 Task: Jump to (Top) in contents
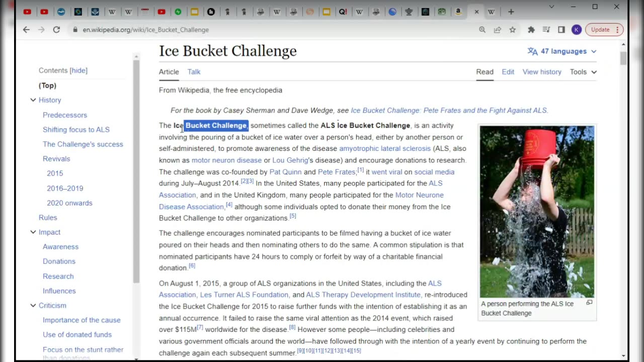click(x=47, y=85)
